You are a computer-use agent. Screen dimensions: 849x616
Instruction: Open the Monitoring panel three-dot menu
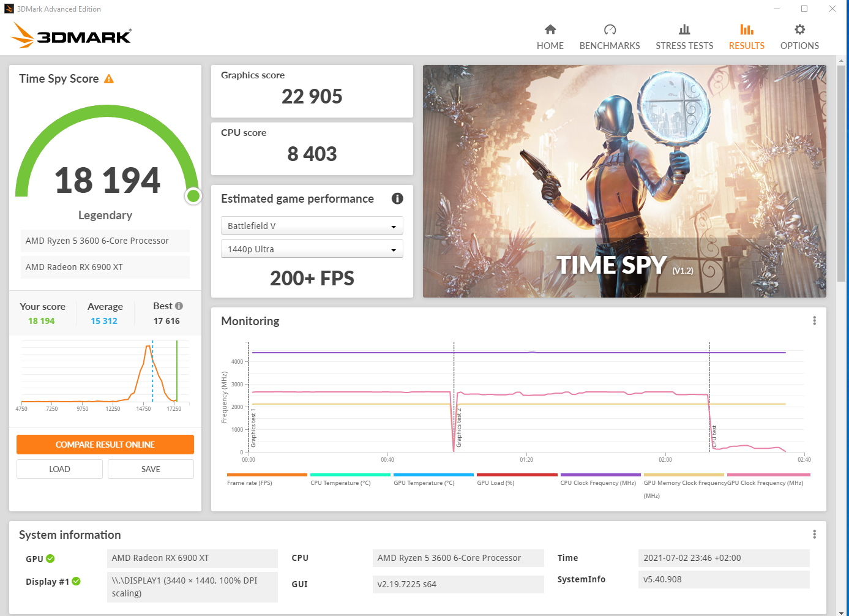coord(814,320)
